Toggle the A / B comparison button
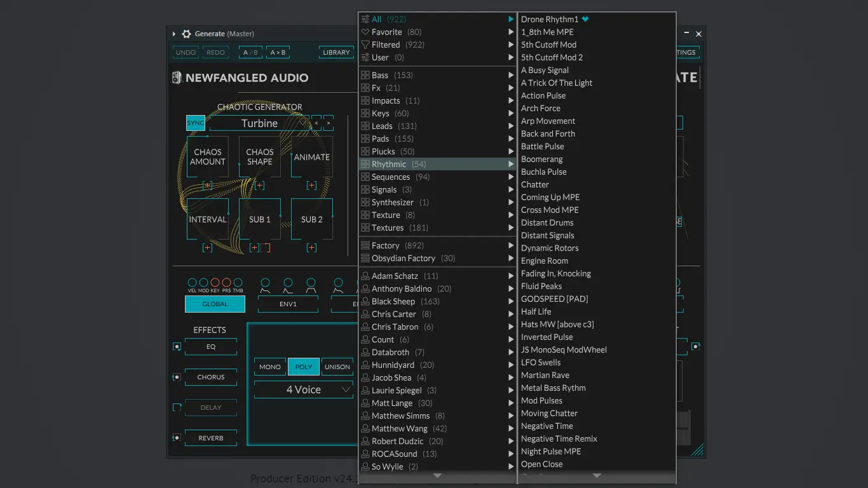 (x=250, y=52)
